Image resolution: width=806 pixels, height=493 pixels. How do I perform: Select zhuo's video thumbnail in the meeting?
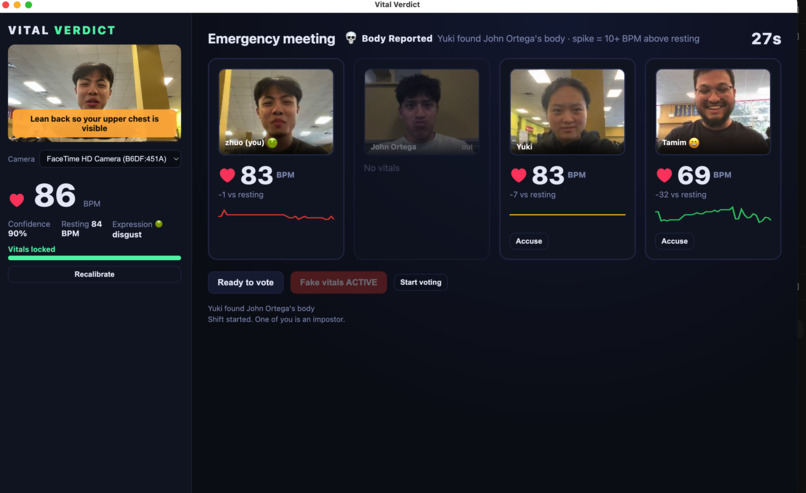276,112
